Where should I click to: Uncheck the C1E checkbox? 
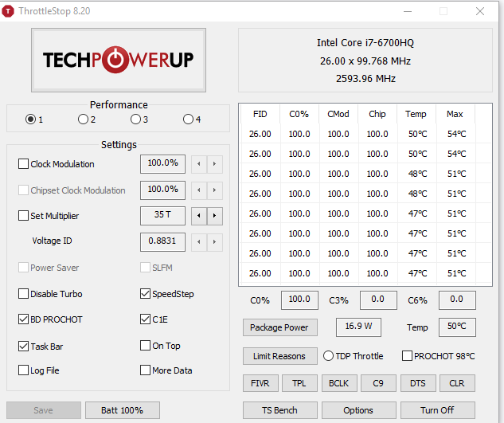coord(145,319)
